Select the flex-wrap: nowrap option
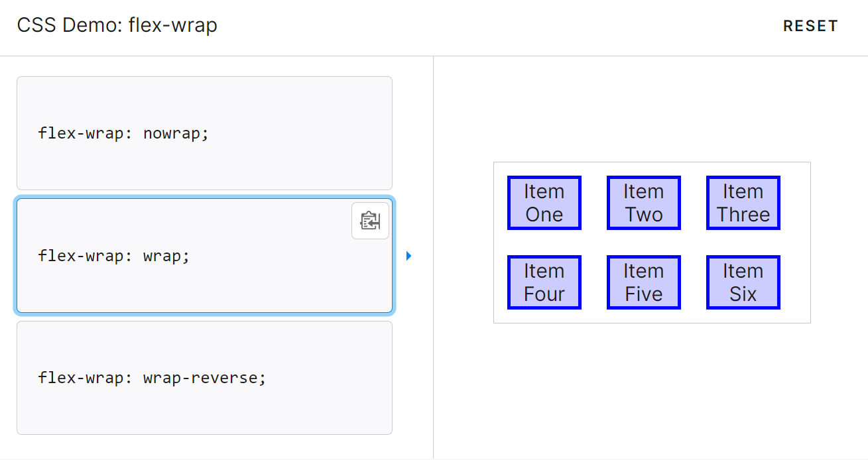The width and height of the screenshot is (868, 460). (204, 133)
